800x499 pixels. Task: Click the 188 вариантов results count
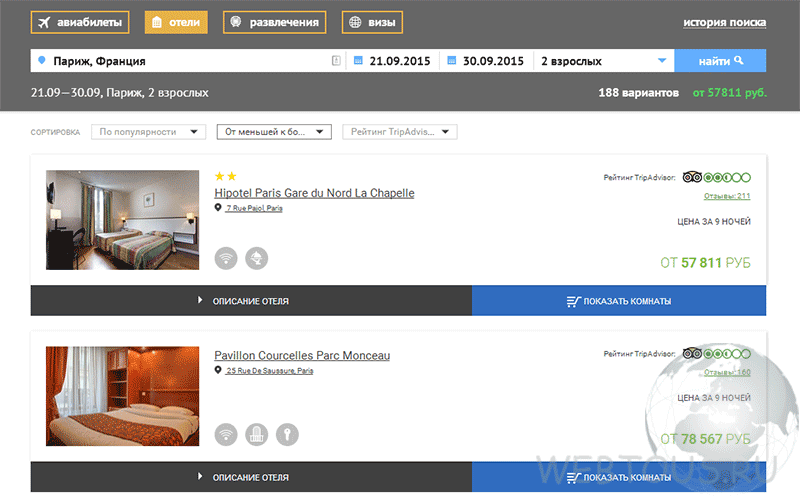coord(638,93)
